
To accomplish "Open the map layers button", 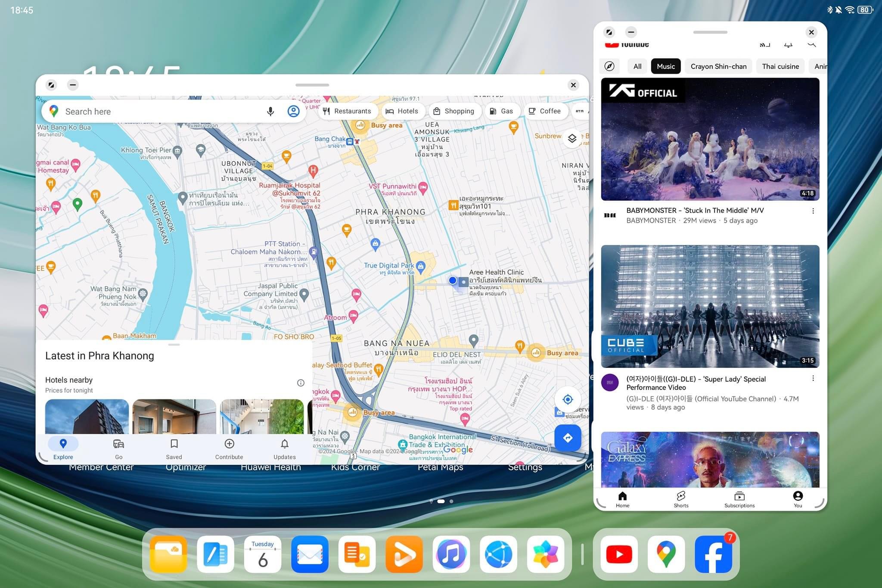I will point(572,138).
